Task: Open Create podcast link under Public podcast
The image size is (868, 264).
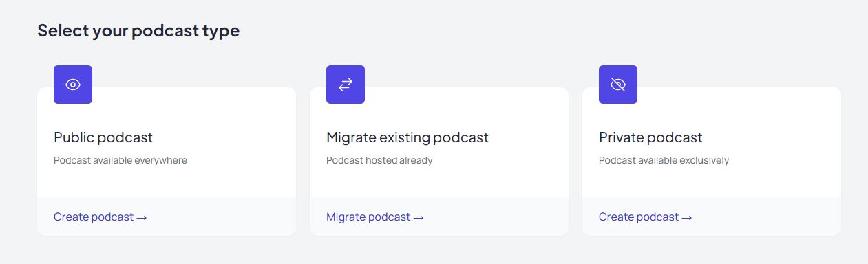Action: click(x=100, y=217)
